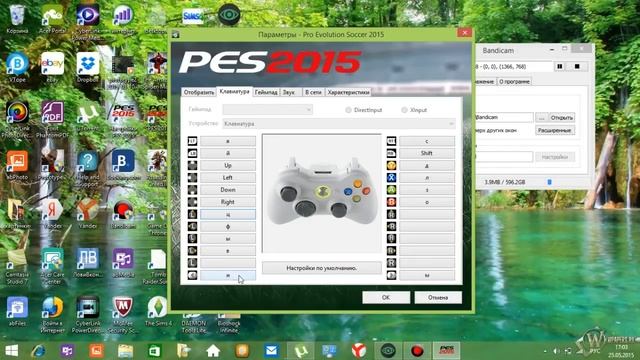Image resolution: width=640 pixels, height=360 pixels.
Task: Open the CyberLink PowerDirector desktop shortcut
Action: tap(87, 314)
